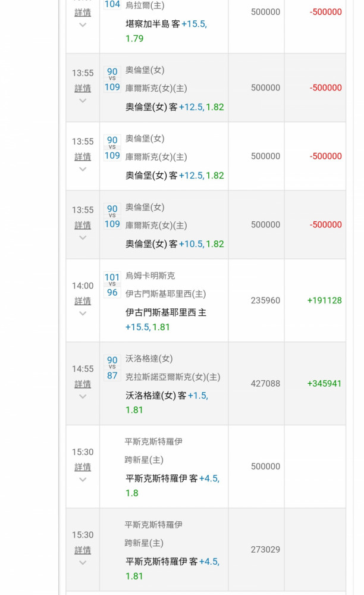
Task: Click the +191128 winnings amount
Action: [x=324, y=300]
